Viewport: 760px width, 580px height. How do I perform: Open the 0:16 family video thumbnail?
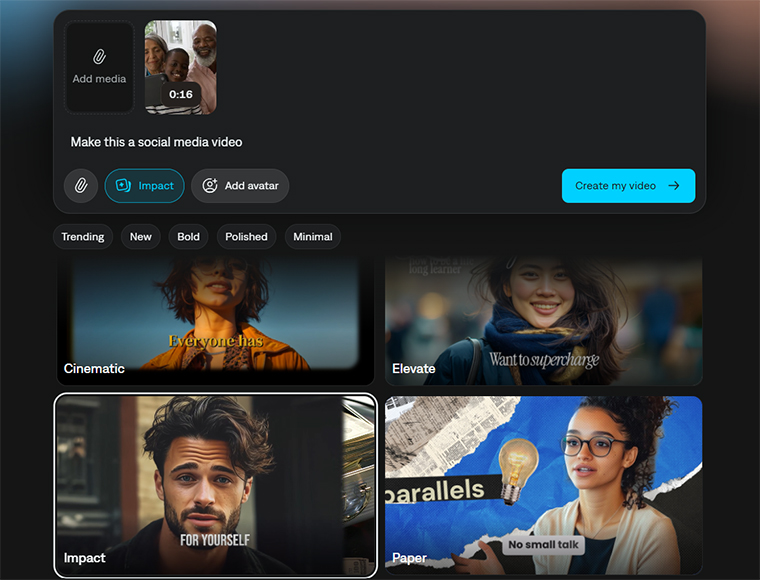point(181,67)
